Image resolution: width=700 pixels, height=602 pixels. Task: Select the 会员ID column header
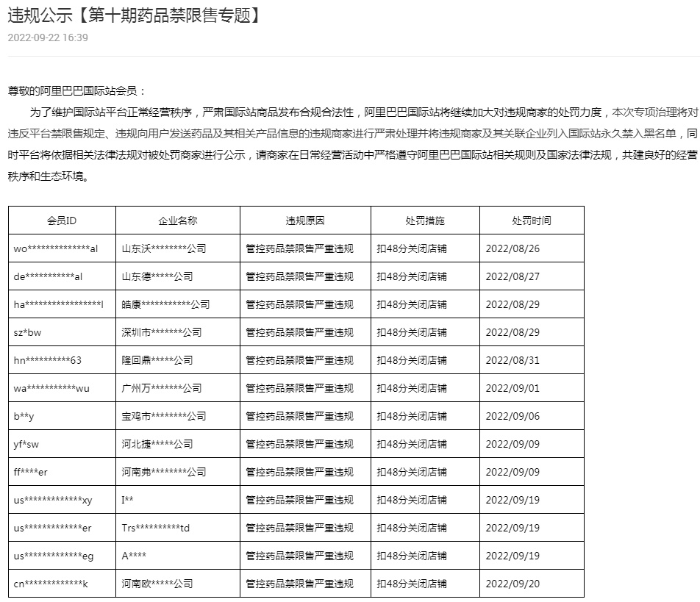point(62,221)
